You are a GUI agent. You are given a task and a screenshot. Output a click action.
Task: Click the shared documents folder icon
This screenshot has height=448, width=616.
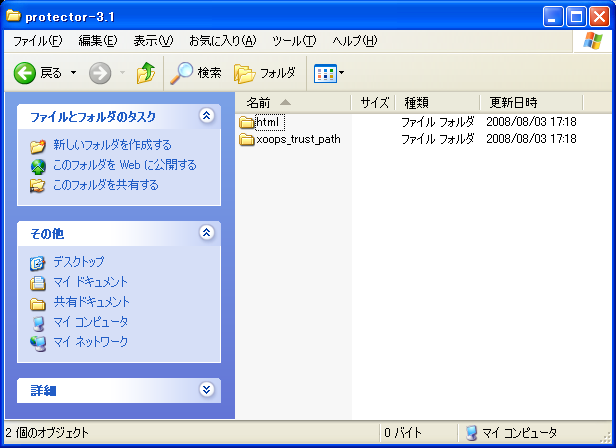coord(38,304)
